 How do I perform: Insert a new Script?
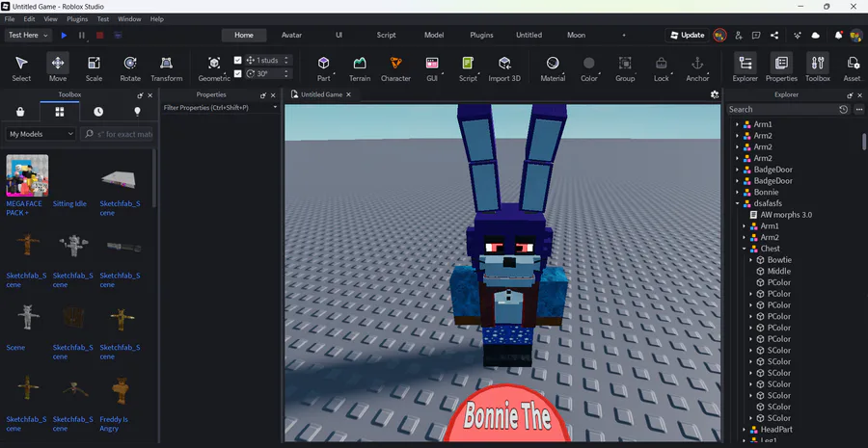469,68
